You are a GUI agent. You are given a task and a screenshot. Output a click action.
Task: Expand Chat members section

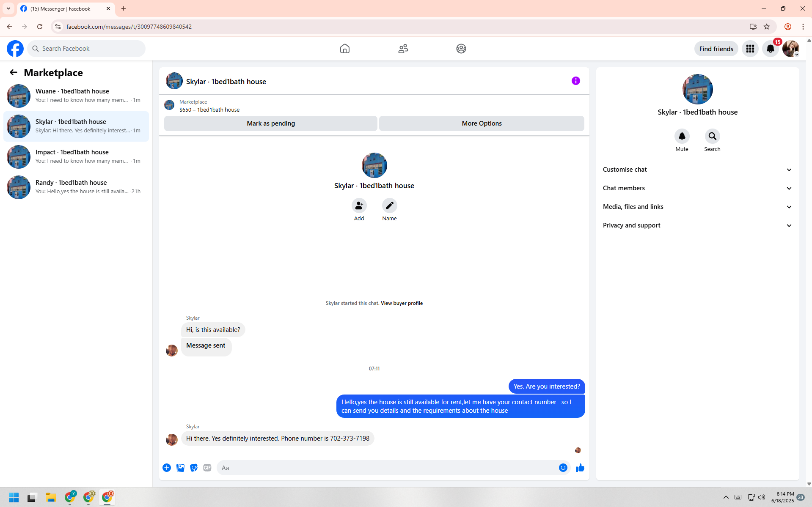[x=697, y=188]
